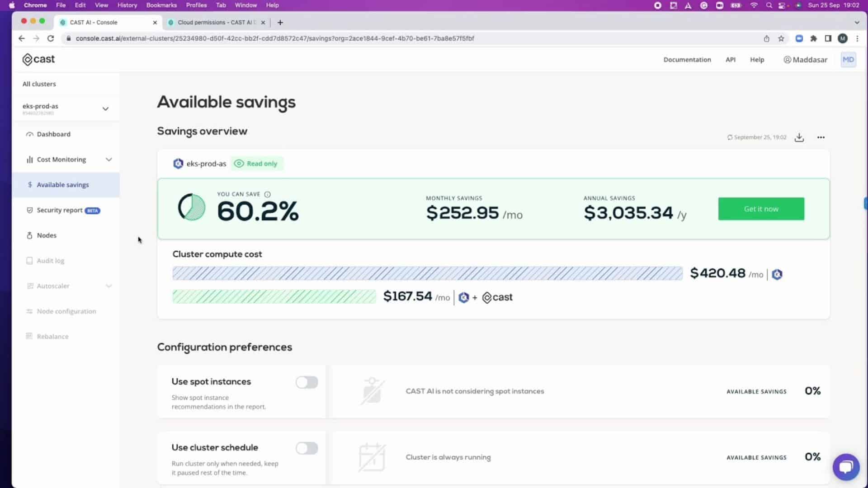Bookmark page with the star icon
868x488 pixels.
click(x=781, y=38)
